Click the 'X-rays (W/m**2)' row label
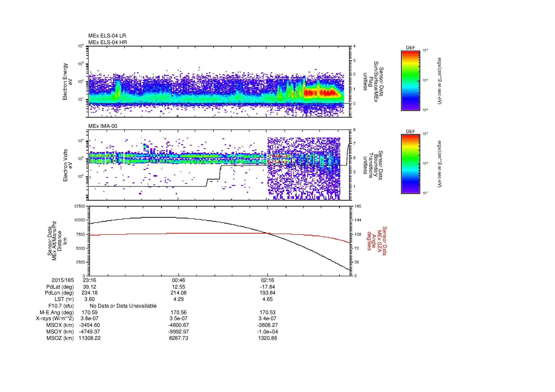Image resolution: width=555 pixels, height=392 pixels. tap(55, 318)
